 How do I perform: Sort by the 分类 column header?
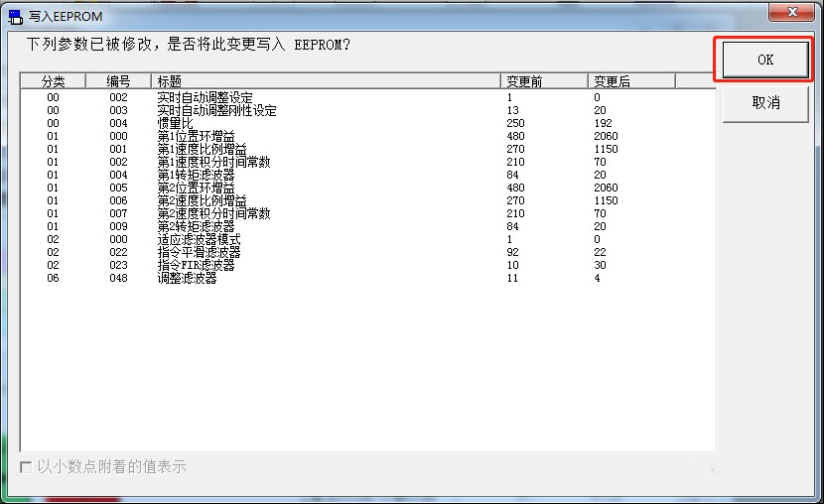pos(53,81)
